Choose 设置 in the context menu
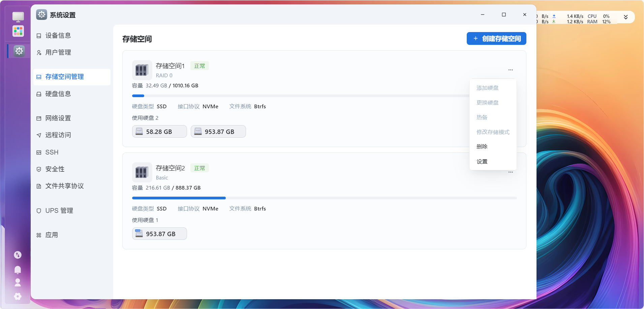Image resolution: width=644 pixels, height=309 pixels. [x=482, y=162]
